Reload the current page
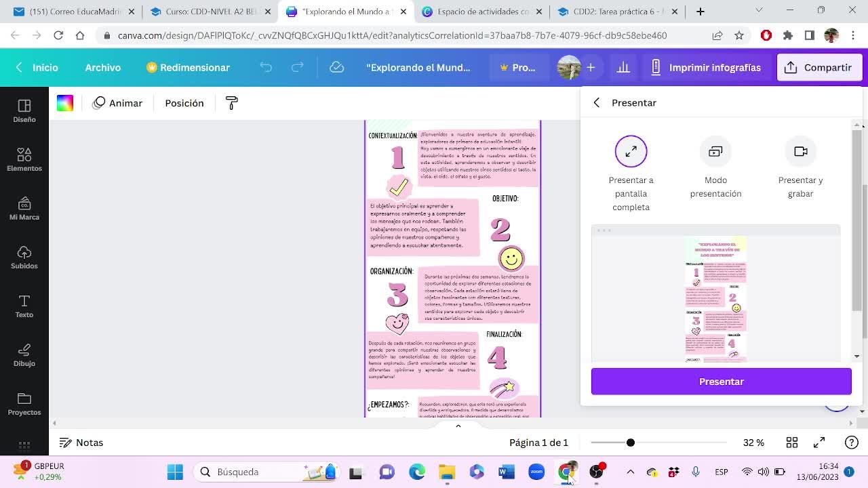 coord(58,35)
